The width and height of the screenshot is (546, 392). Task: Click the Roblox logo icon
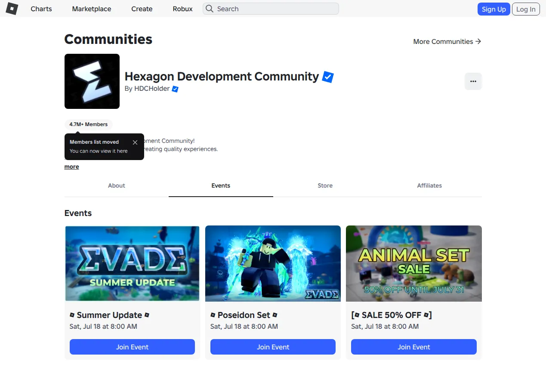point(12,9)
